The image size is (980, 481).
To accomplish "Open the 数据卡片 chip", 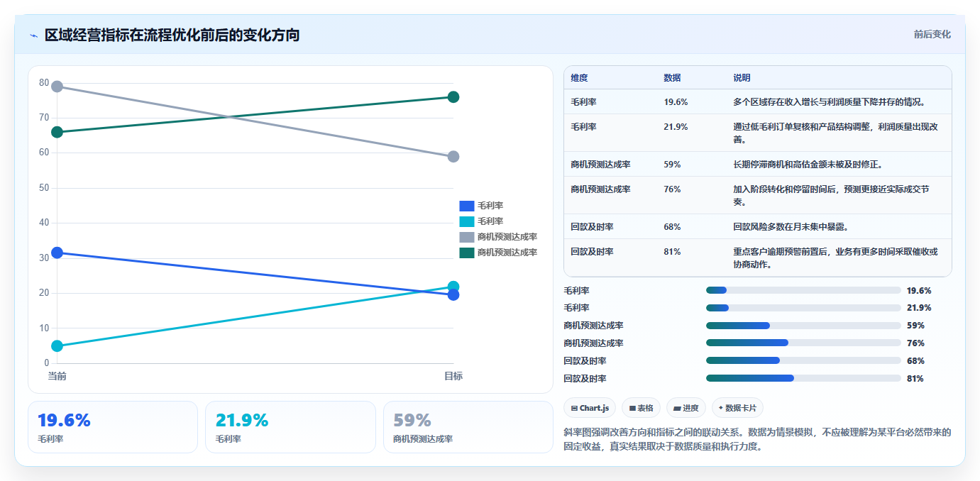I will pos(737,408).
